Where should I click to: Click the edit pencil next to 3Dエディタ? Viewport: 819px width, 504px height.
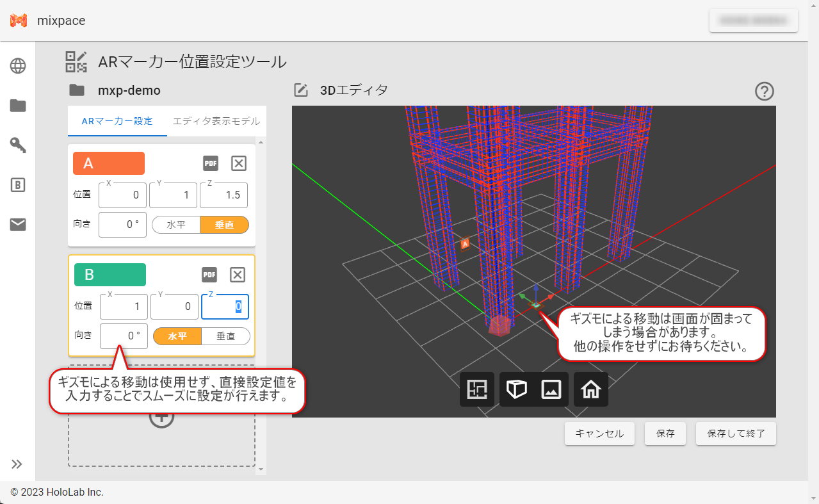[x=301, y=90]
